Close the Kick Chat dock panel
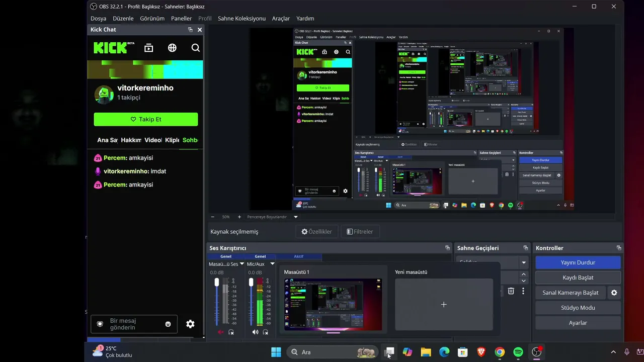Screen dimensions: 644x362 tap(200, 30)
